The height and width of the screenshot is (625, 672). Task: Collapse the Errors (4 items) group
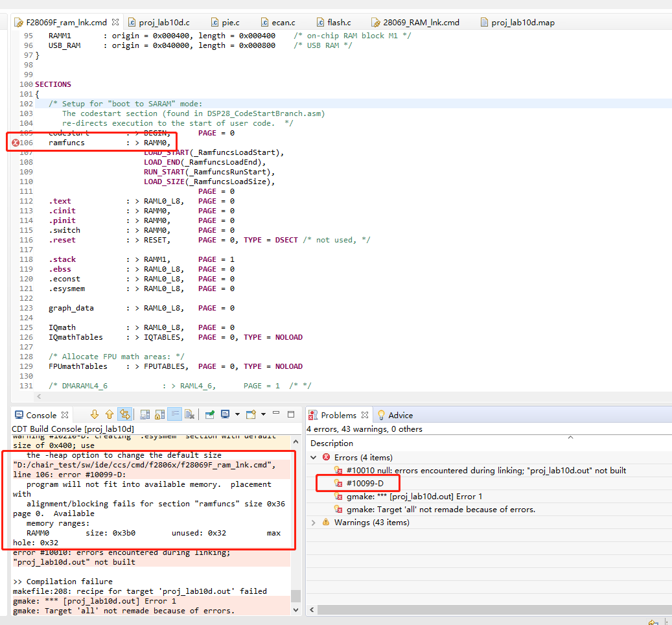coord(314,458)
